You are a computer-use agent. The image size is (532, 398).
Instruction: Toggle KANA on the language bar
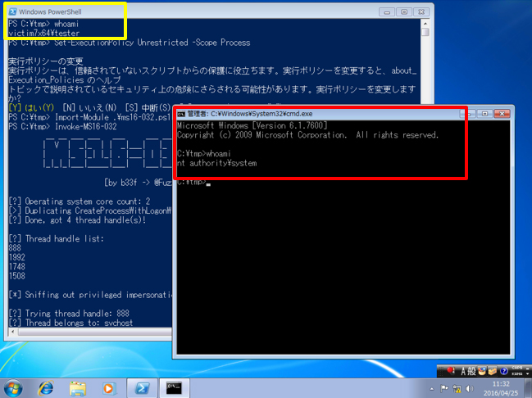click(517, 373)
